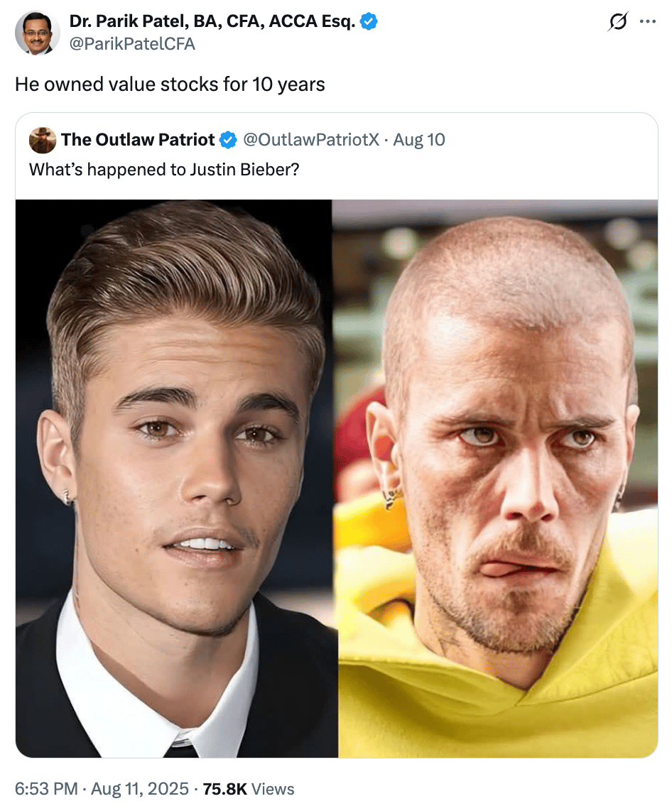Viewport: 672px width, 811px height.
Task: Click the 75.8K view count number
Action: 225,789
